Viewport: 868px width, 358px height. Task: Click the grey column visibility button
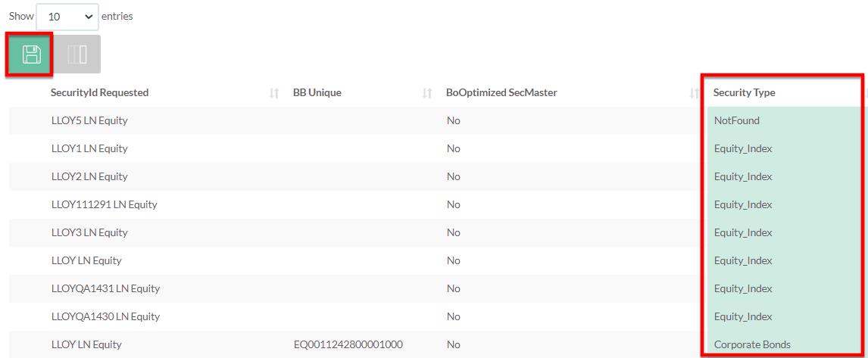coord(77,54)
